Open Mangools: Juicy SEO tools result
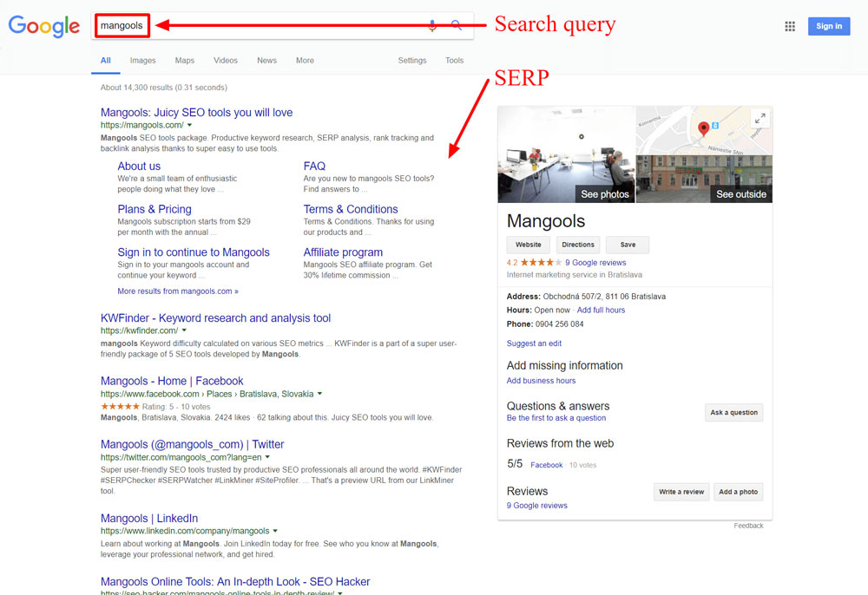Screen dimensions: 868x595 [196, 113]
